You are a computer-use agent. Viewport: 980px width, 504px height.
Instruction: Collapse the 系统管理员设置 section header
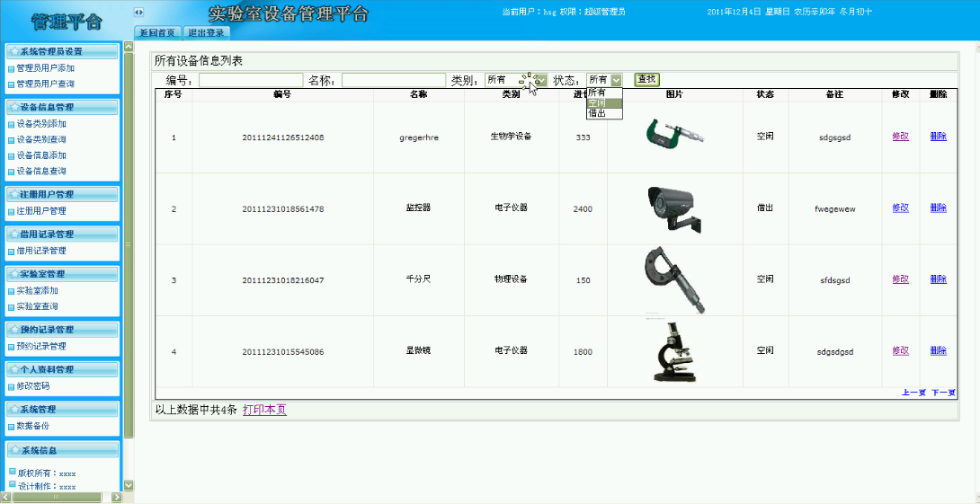click(62, 52)
